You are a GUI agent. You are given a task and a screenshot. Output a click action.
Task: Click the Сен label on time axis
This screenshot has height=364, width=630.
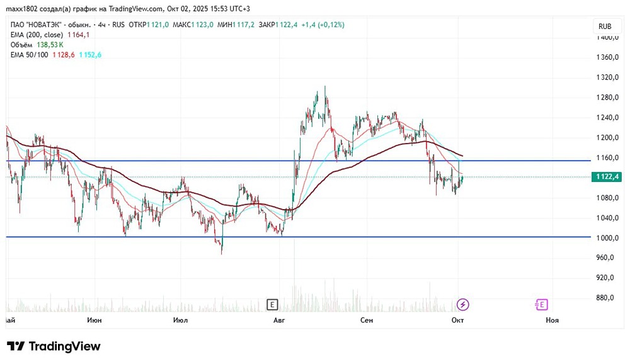(x=367, y=320)
